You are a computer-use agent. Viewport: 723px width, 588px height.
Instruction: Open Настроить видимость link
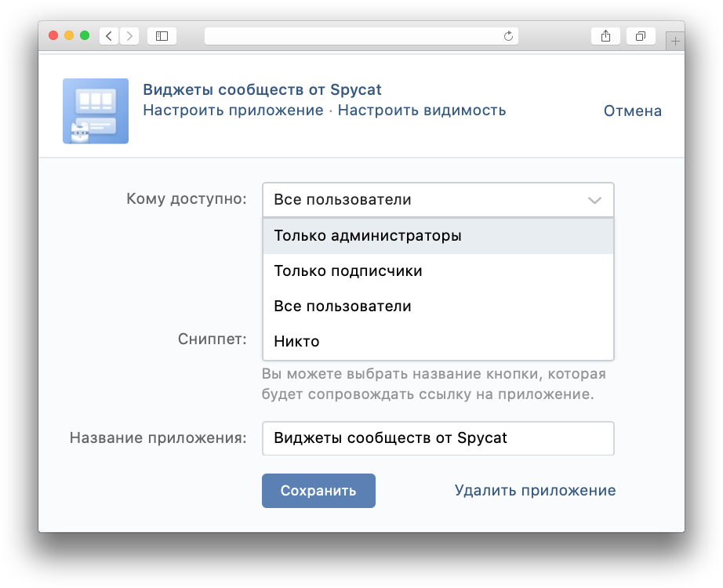pyautogui.click(x=422, y=111)
